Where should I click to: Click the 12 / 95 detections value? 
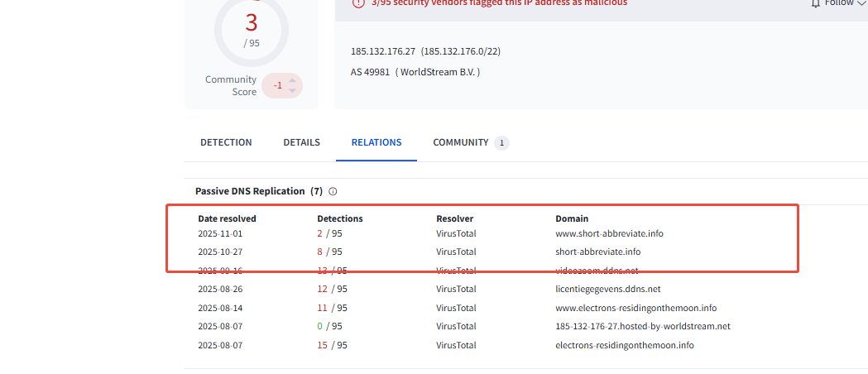(x=332, y=289)
